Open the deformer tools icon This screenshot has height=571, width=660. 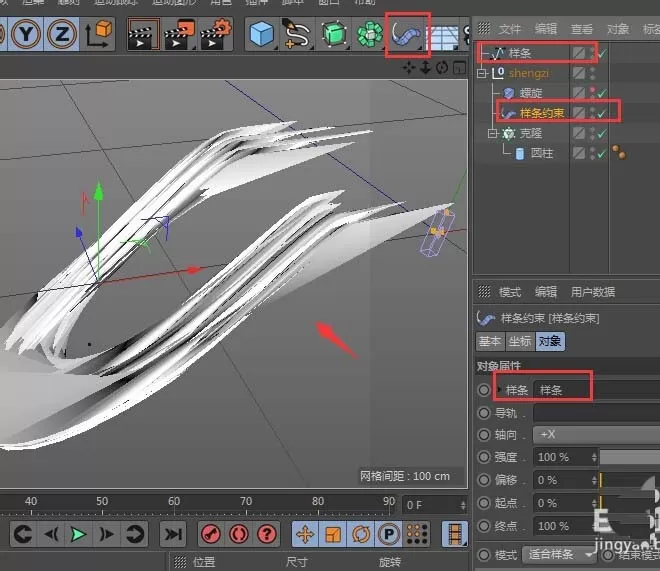point(406,35)
